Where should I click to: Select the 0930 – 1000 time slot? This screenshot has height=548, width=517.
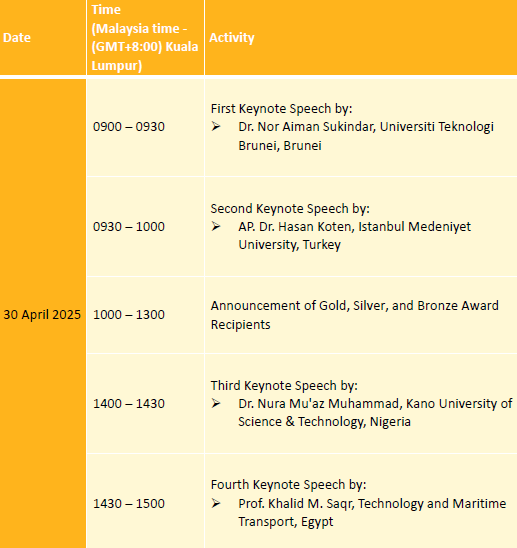click(129, 226)
